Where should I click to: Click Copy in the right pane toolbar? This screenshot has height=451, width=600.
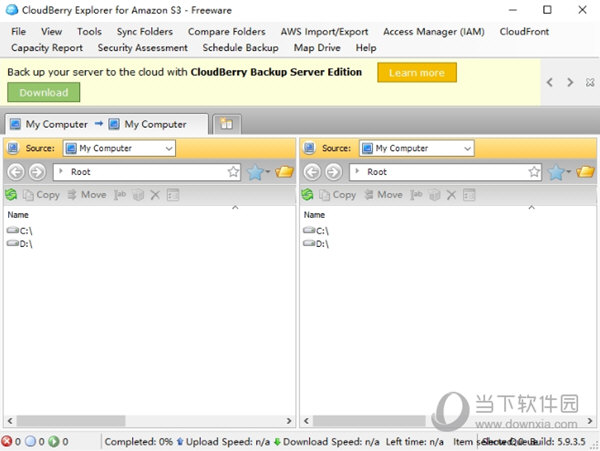338,195
